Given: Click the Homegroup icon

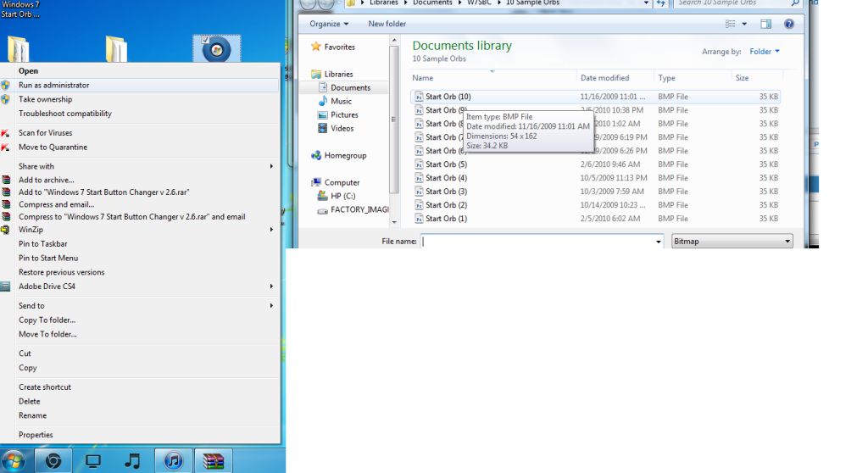Looking at the screenshot, I should (x=316, y=156).
